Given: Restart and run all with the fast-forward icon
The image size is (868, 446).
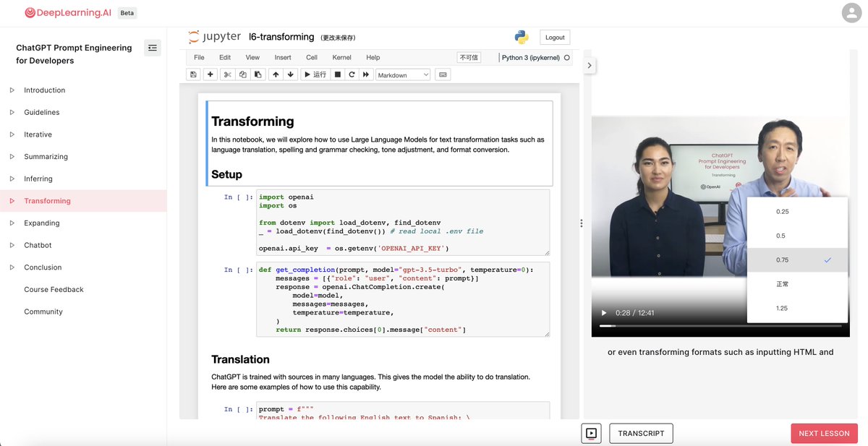Looking at the screenshot, I should 367,74.
